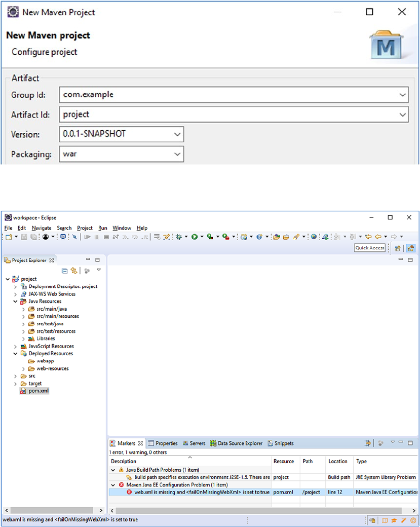Open the Packaging combo box arrow

[177, 154]
